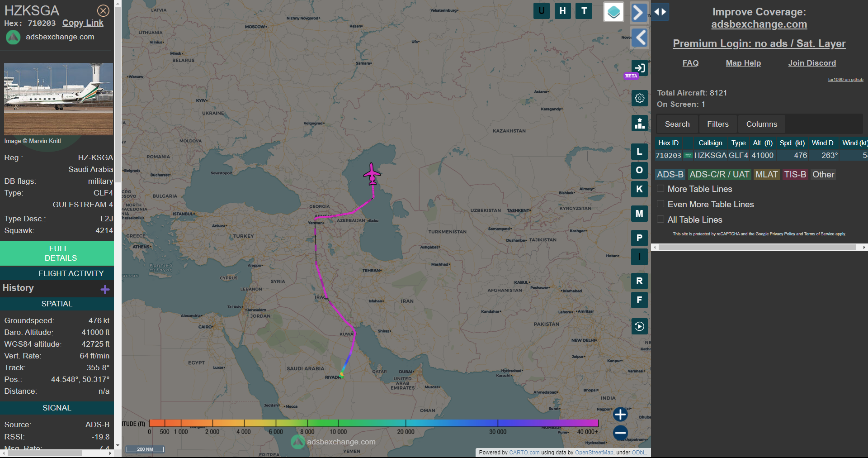Click the U map toggle button
Image resolution: width=868 pixels, height=458 pixels.
pos(541,11)
